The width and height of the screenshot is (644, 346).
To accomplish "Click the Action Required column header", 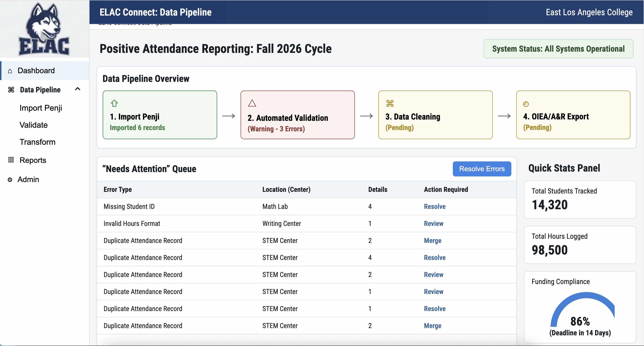I will 446,189.
